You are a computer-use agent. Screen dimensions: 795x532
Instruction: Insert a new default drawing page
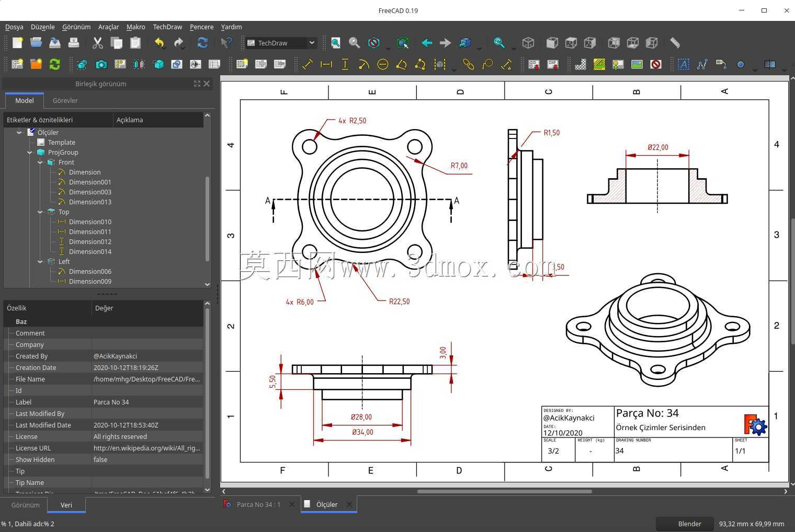17,64
